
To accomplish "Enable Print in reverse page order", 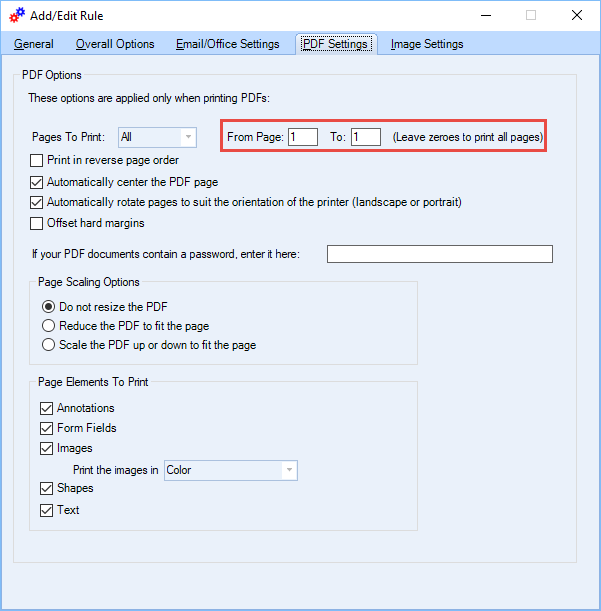I will click(x=37, y=160).
